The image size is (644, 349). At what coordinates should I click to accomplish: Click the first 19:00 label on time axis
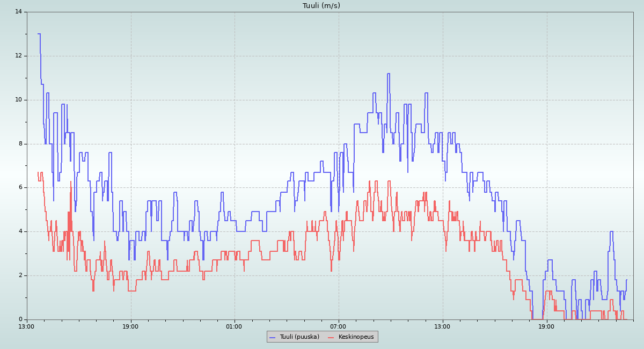130,326
